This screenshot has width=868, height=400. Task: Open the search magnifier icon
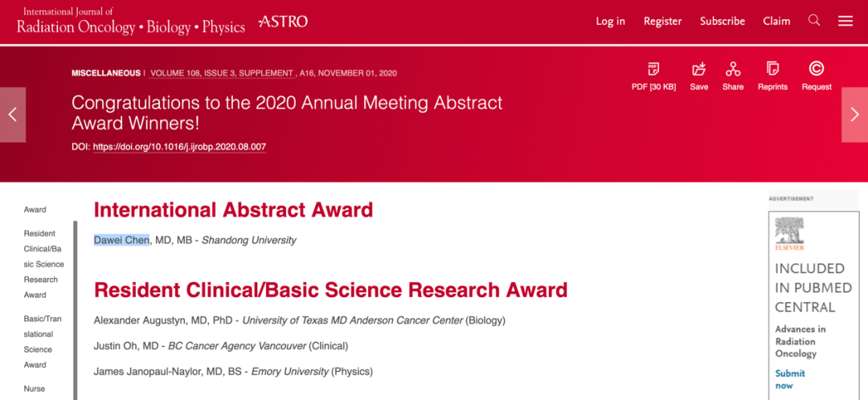click(x=814, y=21)
